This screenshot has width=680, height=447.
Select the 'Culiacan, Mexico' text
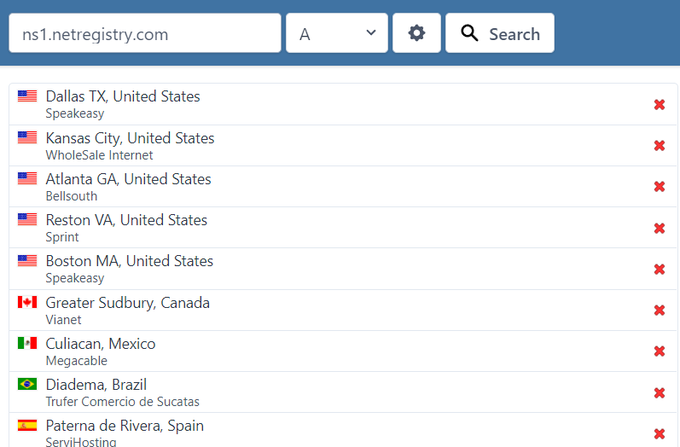pyautogui.click(x=101, y=344)
